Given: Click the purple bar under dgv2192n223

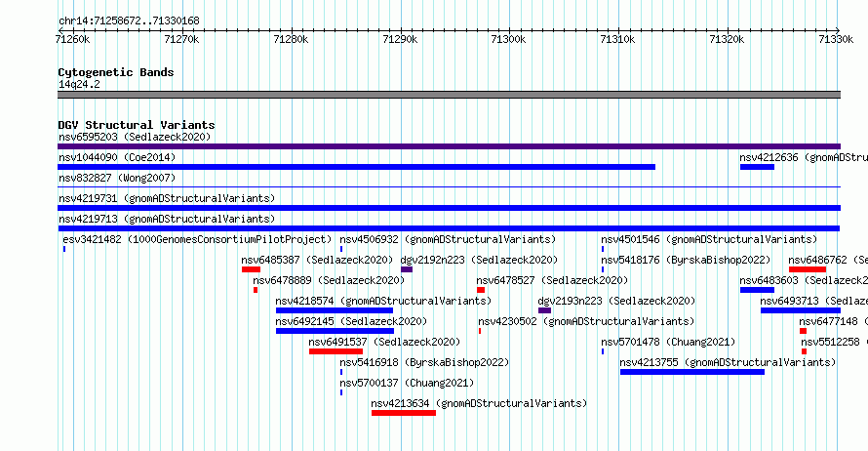Looking at the screenshot, I should pyautogui.click(x=407, y=269).
